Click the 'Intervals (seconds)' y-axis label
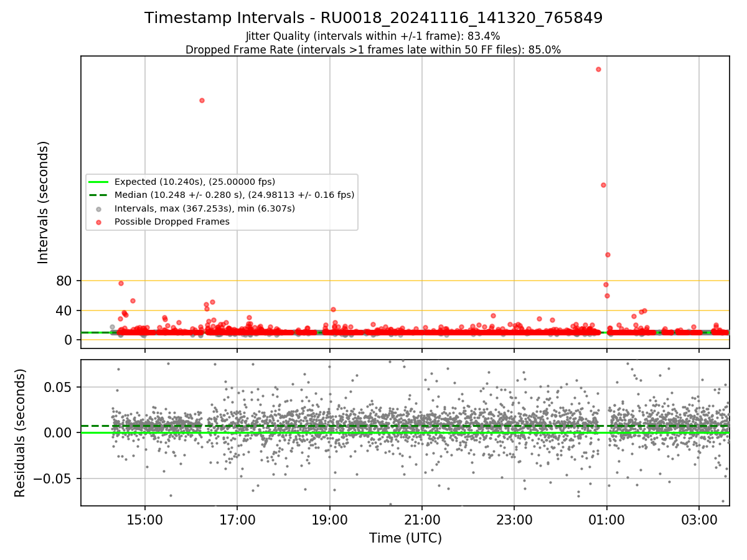Screen dimensions: 747x560 [44, 202]
